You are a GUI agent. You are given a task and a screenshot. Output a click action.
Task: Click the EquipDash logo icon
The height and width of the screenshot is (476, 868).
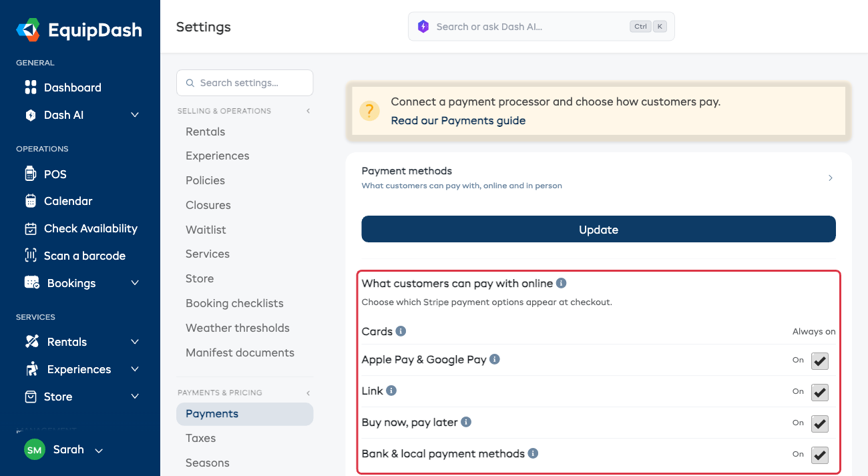point(29,30)
